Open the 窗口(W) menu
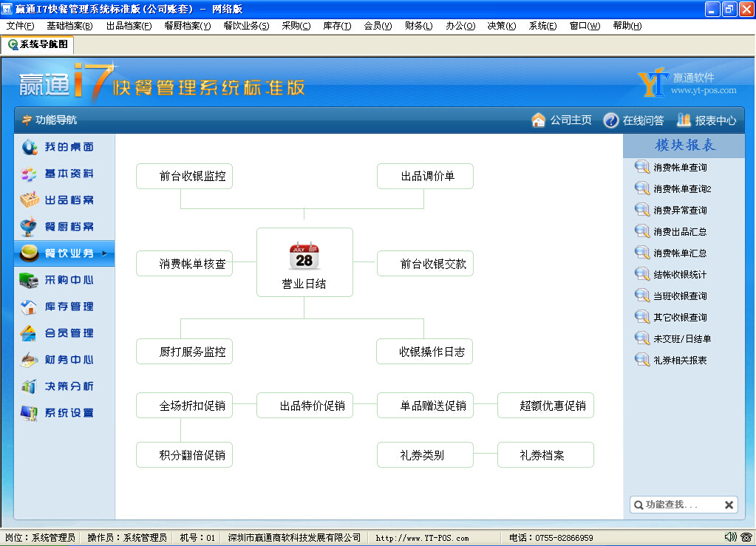Image resolution: width=756 pixels, height=546 pixels. (x=585, y=26)
